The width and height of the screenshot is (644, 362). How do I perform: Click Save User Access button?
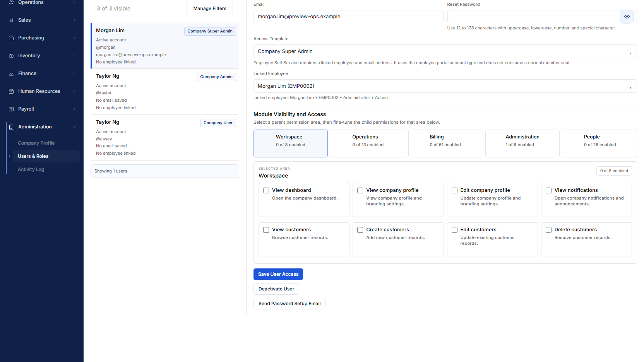pos(278,274)
